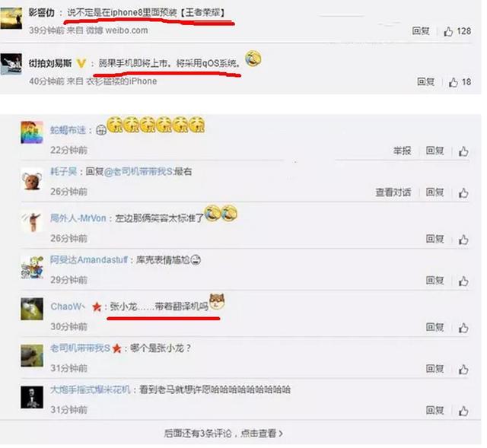This screenshot has height=448, width=487.
Task: Like ChaoW's 张小龙 comment
Action: coord(463,328)
